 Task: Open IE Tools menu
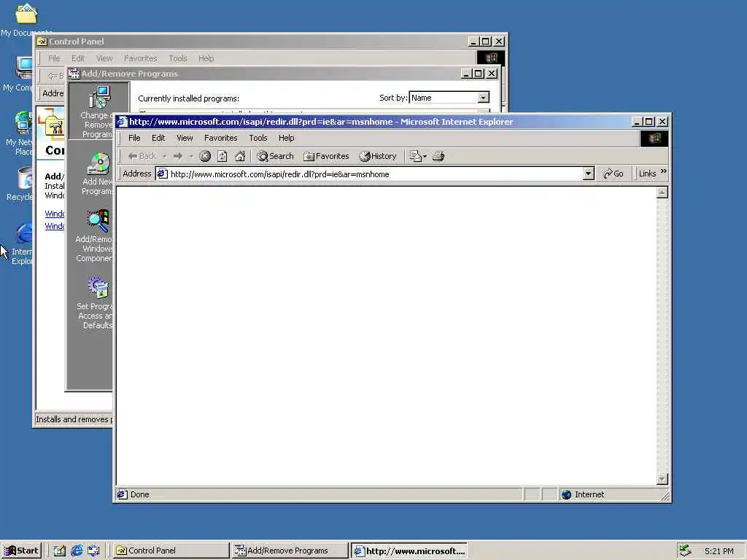pos(258,138)
